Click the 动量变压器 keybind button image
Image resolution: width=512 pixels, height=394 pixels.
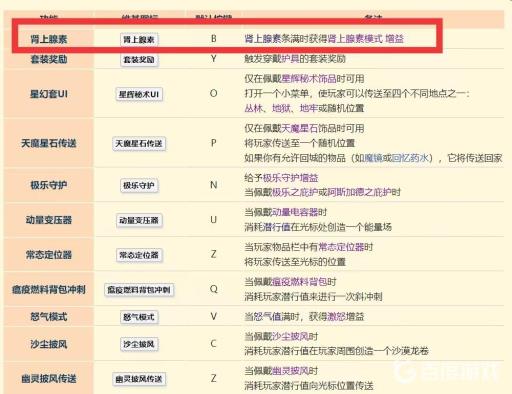click(139, 220)
